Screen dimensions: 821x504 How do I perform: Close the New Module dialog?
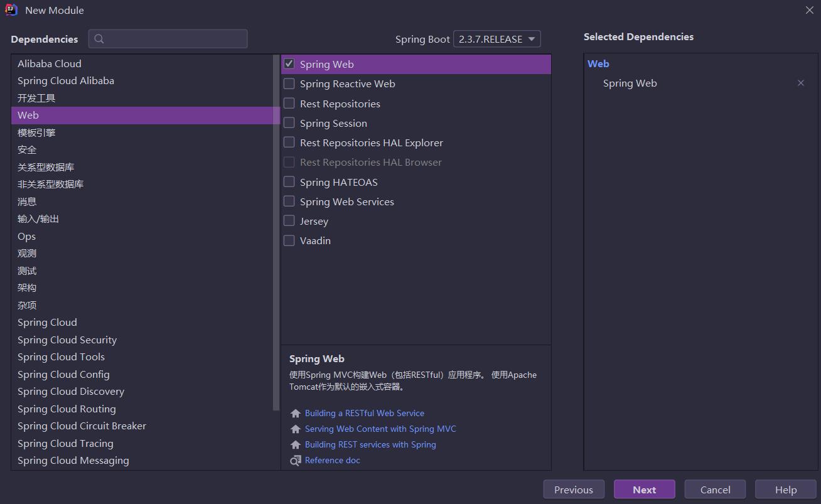pyautogui.click(x=810, y=10)
